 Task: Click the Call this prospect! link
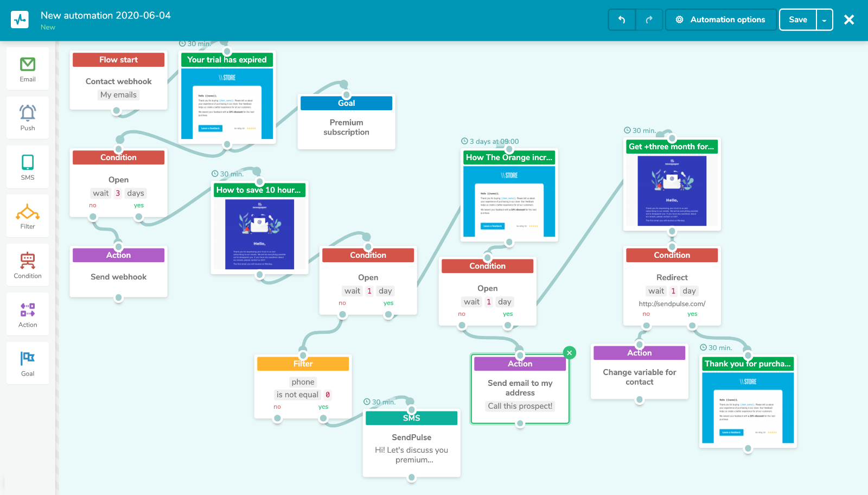pyautogui.click(x=520, y=406)
